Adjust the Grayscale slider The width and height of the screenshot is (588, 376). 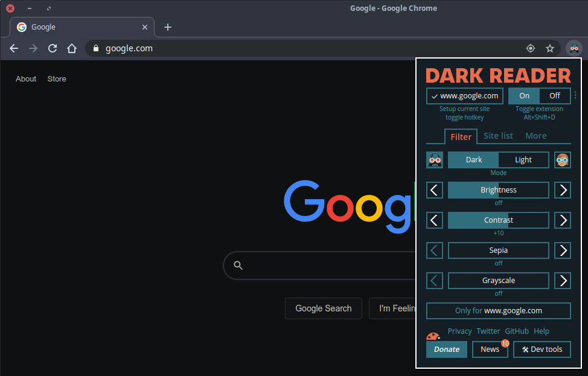point(499,281)
